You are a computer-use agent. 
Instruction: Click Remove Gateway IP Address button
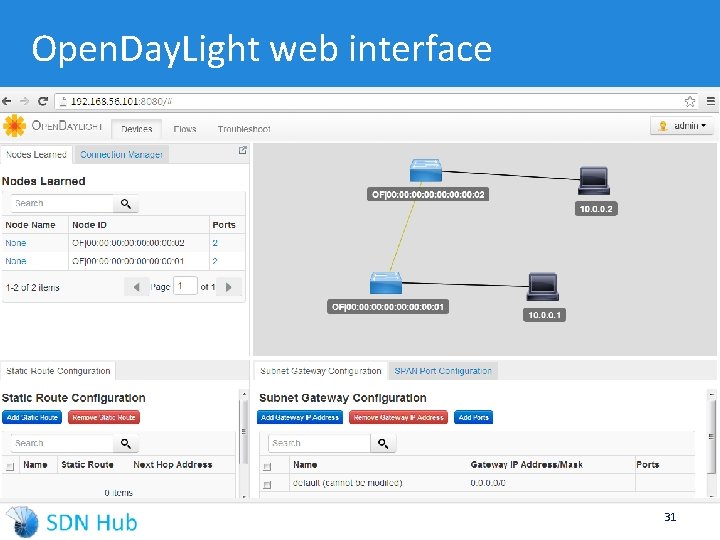tap(398, 417)
